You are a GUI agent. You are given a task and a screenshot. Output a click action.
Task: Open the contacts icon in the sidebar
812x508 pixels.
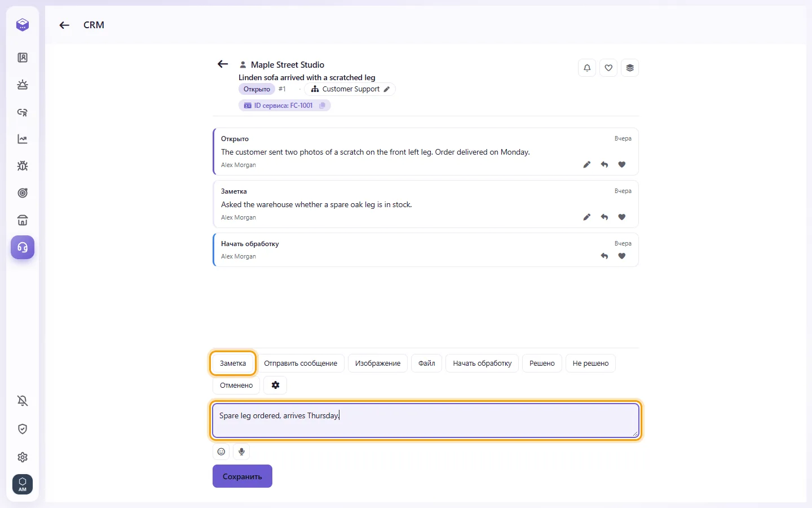coord(23,58)
